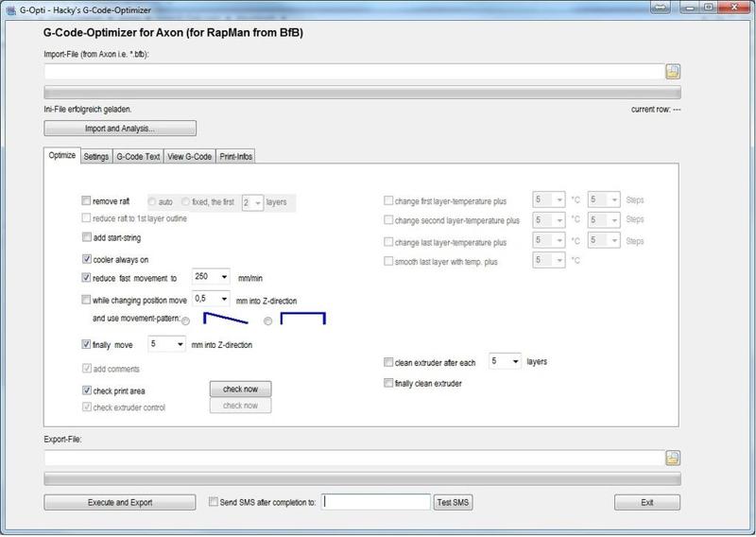This screenshot has height=537, width=756.
Task: Select the rectangular movement-pattern radio button
Action: [x=268, y=320]
